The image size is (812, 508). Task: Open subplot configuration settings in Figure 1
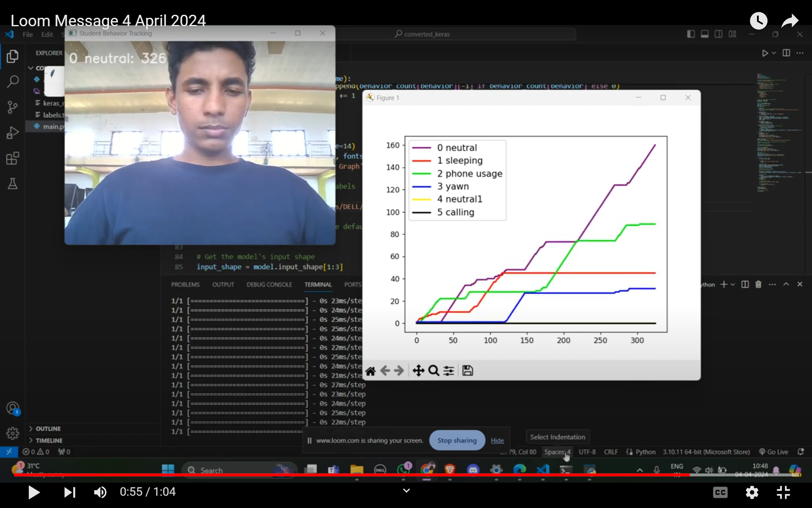click(449, 370)
